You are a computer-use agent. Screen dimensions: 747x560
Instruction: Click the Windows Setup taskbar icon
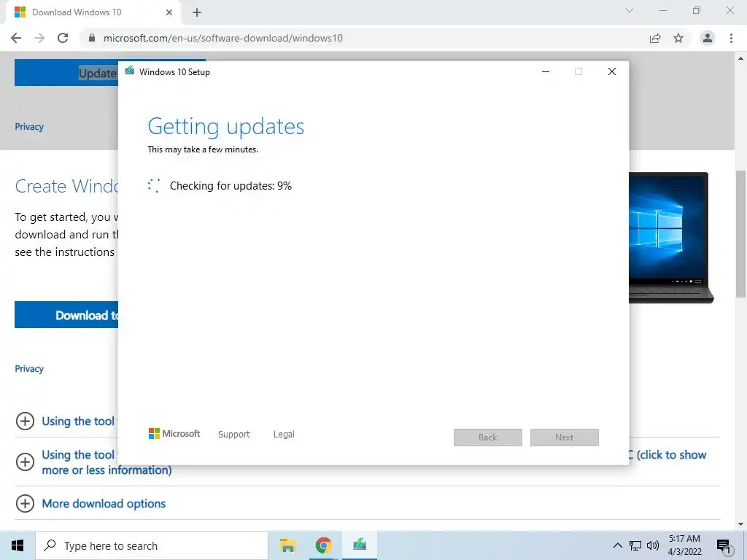(360, 545)
